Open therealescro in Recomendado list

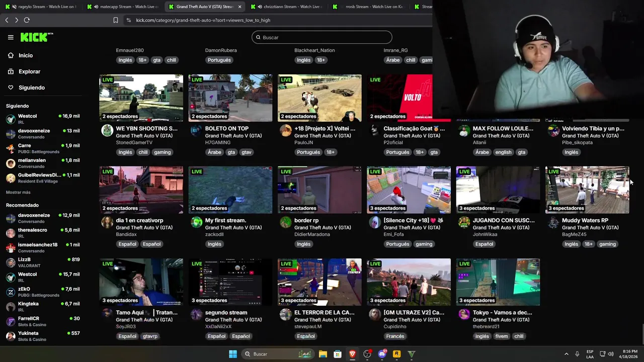tap(43, 233)
